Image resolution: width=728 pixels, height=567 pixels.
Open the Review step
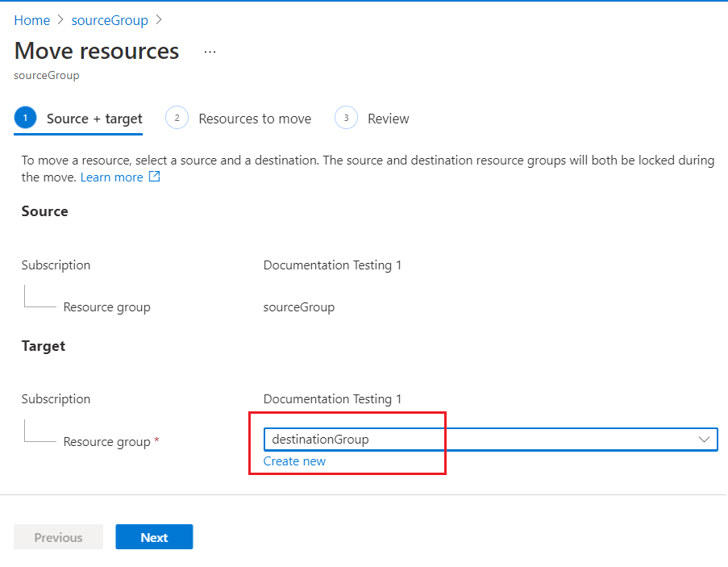point(389,118)
